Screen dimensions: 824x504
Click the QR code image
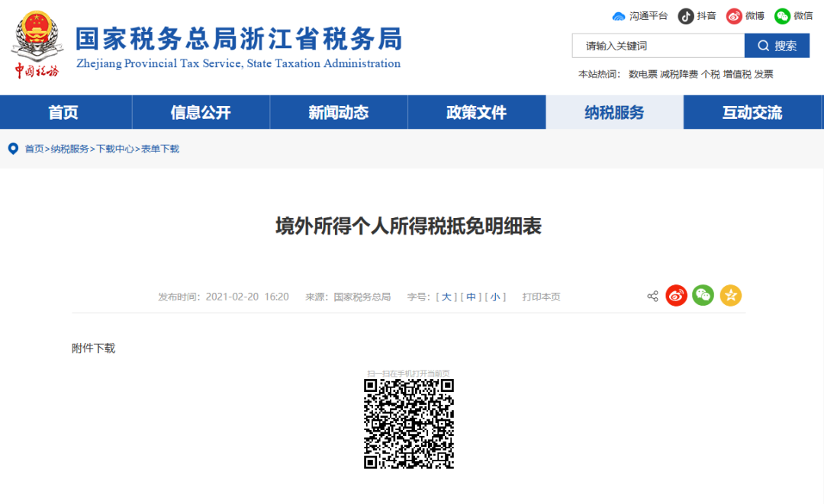[x=409, y=424]
